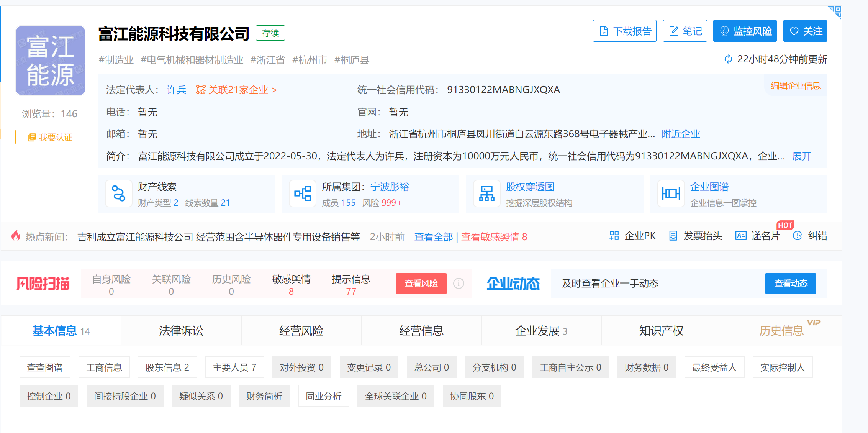
Task: Select 实际控制人 sub-item
Action: tap(783, 367)
